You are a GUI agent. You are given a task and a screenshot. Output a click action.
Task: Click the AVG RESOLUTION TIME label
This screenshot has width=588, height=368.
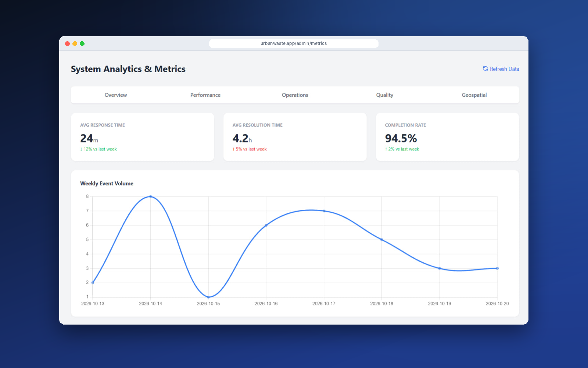(257, 125)
